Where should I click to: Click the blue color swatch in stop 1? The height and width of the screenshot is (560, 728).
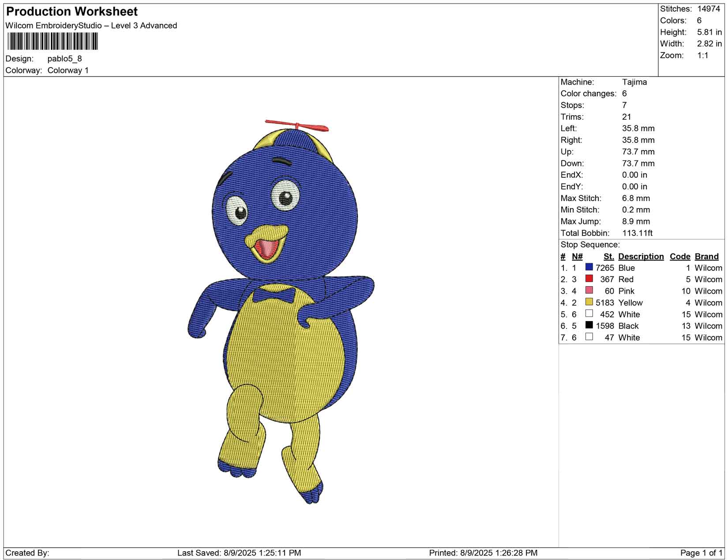point(589,267)
